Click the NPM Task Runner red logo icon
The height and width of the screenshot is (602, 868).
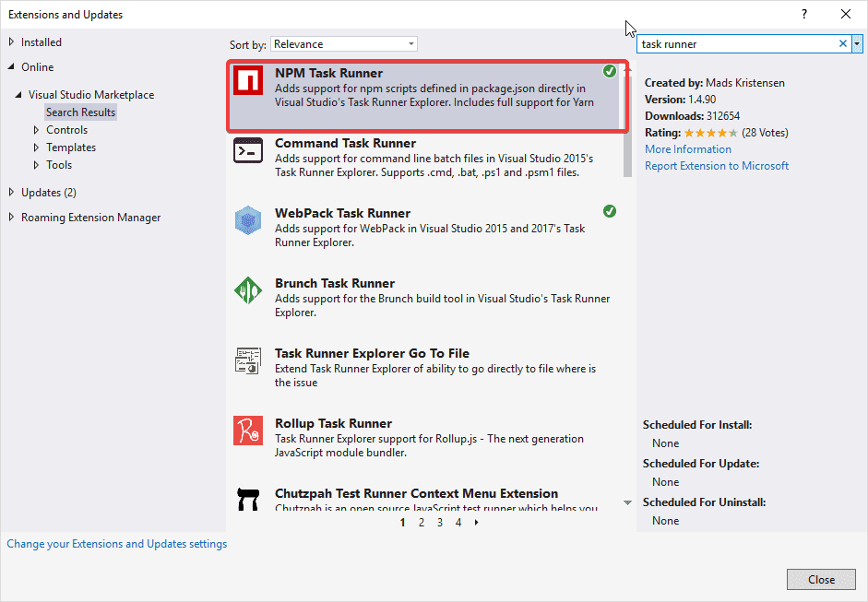tap(247, 80)
